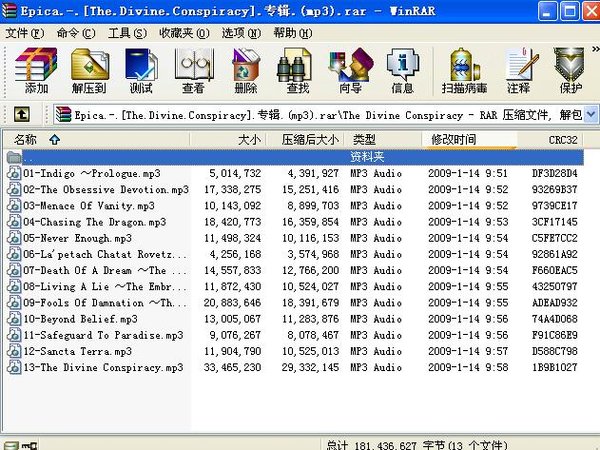The image size is (600, 450).
Task: Select file 07-Death Of A Dream
Action: (105, 271)
